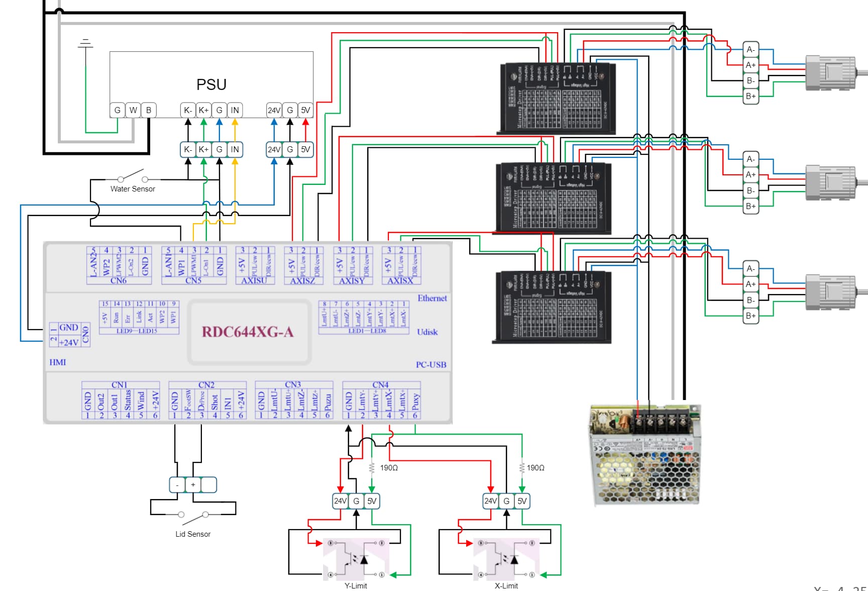Select the CN5 connector label

193,280
